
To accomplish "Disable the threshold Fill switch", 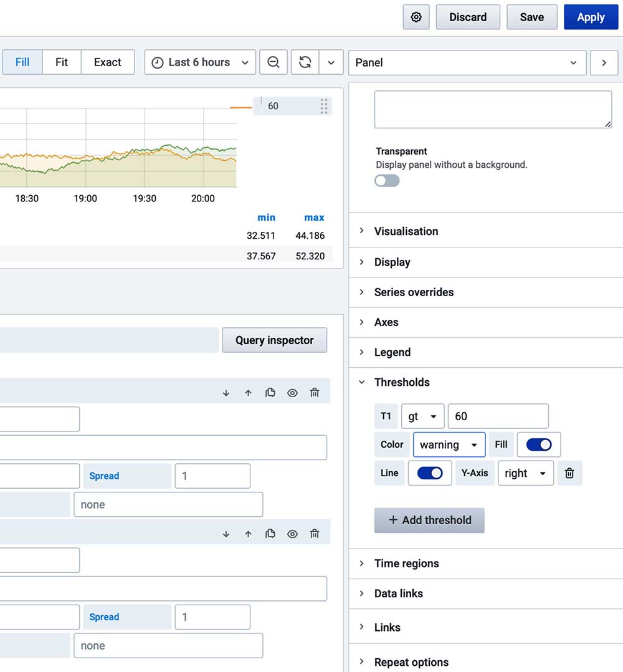I will [538, 444].
